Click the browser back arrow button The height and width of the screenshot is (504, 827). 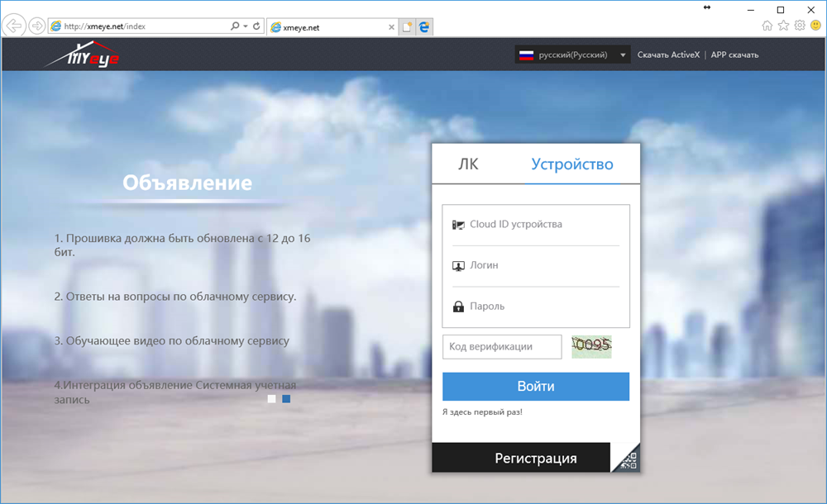click(14, 26)
